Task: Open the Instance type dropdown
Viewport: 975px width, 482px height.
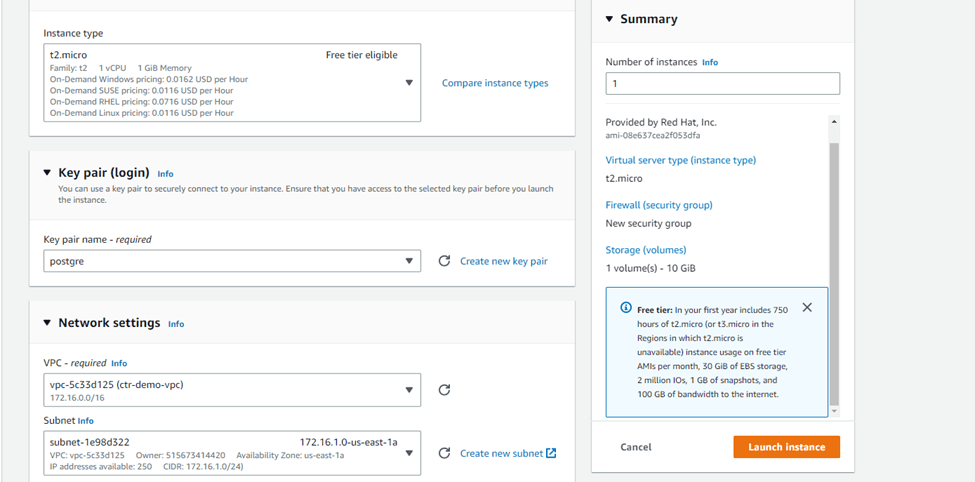Action: click(x=408, y=83)
